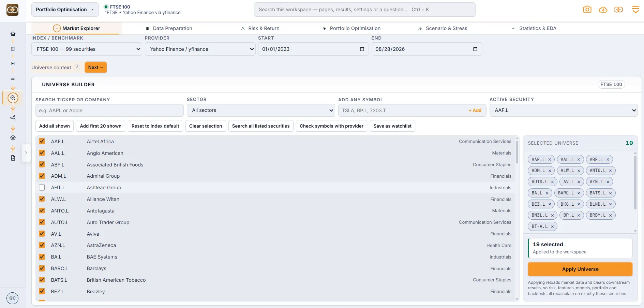Click Check symbols with provider button
Screen dimensions: 644x308
(x=331, y=126)
